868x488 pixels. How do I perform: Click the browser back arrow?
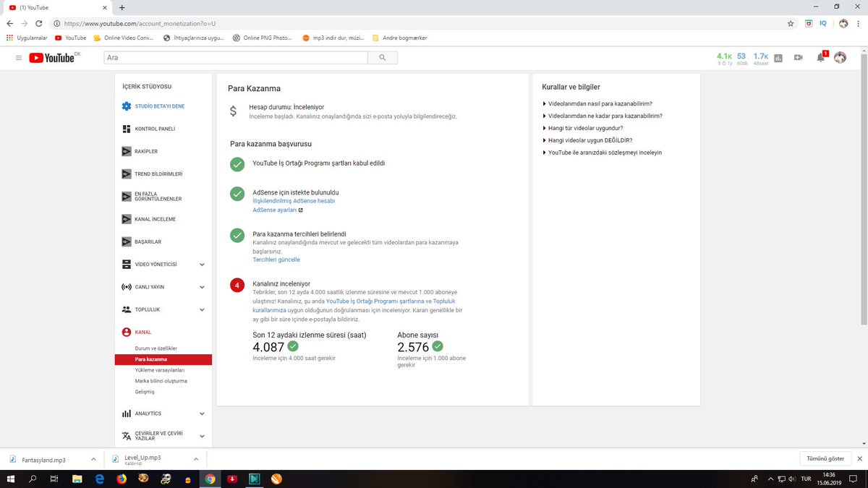click(10, 23)
